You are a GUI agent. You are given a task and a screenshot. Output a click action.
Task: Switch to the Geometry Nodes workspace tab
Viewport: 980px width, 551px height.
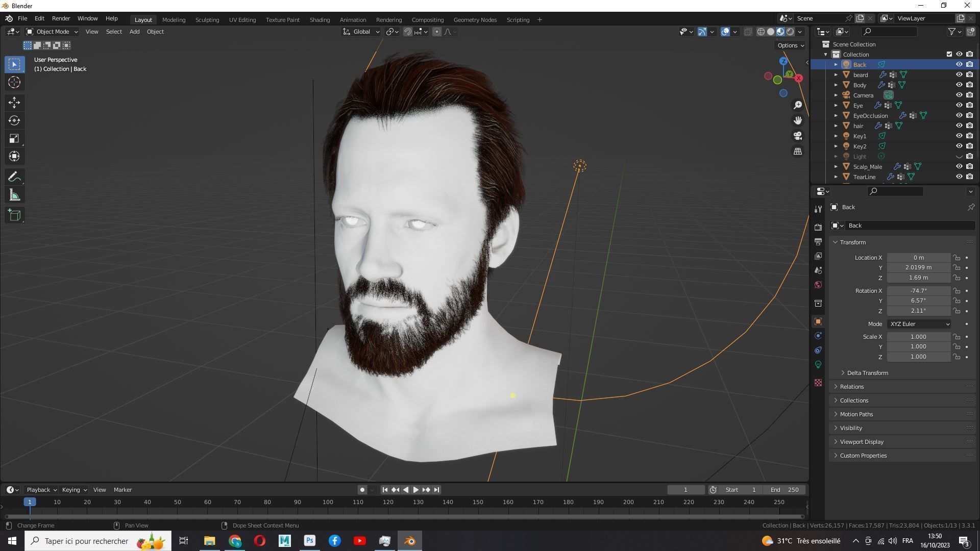click(x=475, y=19)
